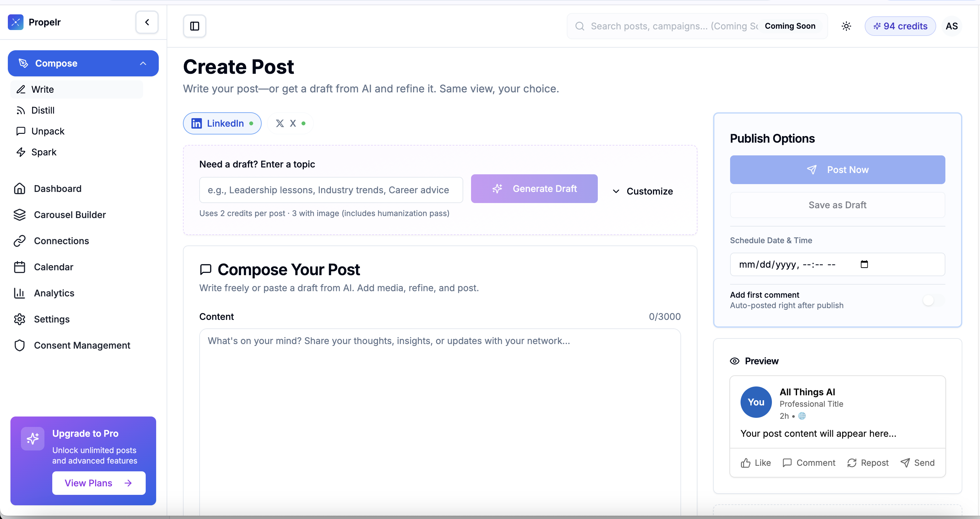
Task: Select LinkedIn platform chip
Action: pos(222,123)
